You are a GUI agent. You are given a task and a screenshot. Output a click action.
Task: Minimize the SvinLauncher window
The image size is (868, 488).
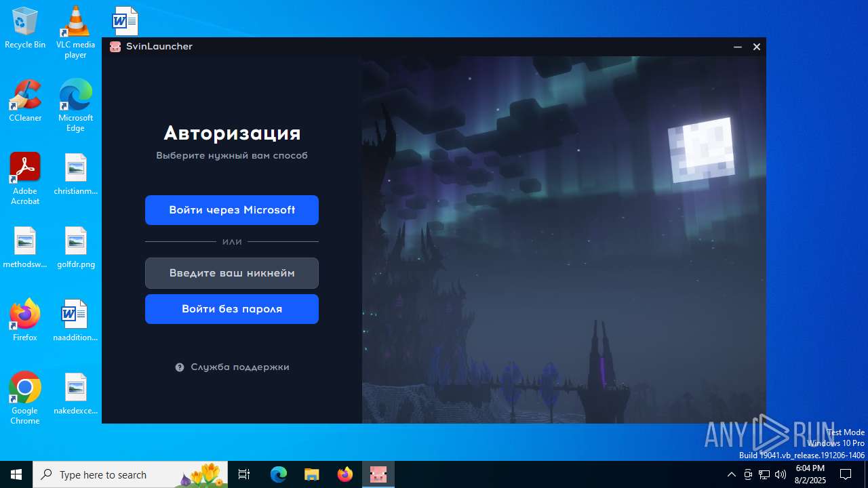click(x=738, y=47)
